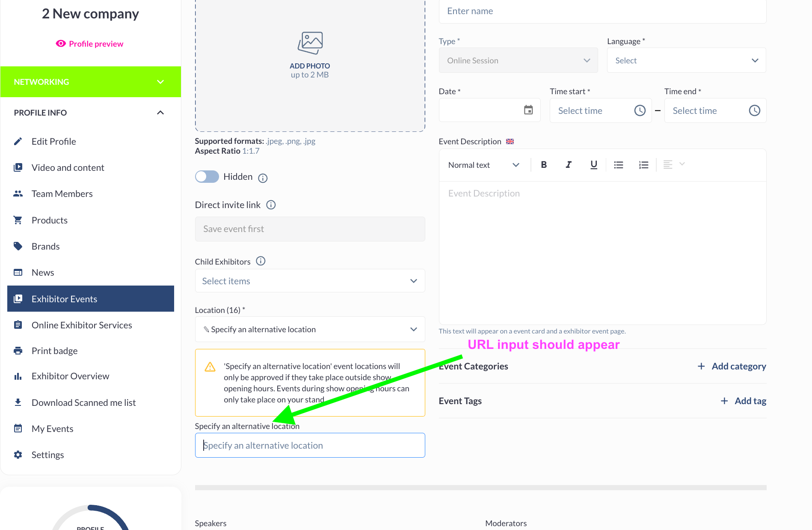Click the Products shopping cart icon
The image size is (812, 530).
pos(18,220)
